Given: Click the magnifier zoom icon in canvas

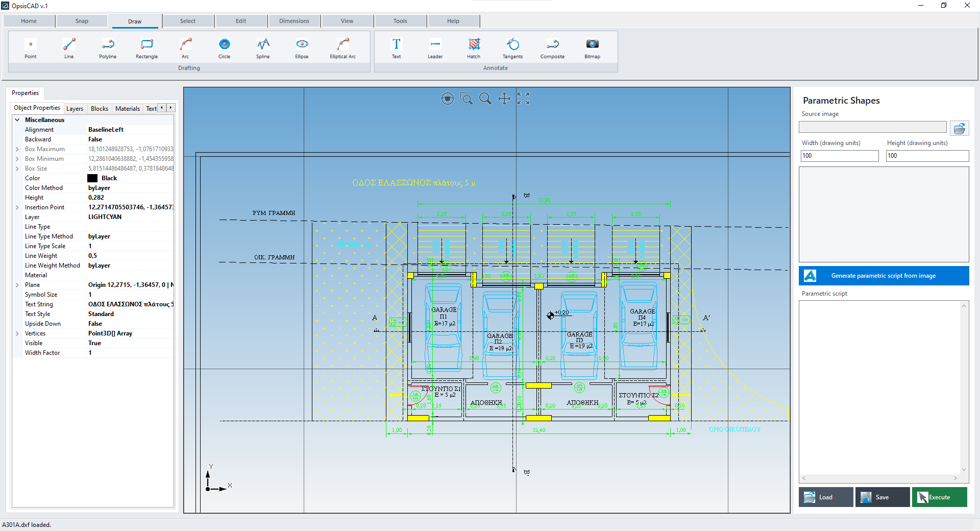Looking at the screenshot, I should [x=485, y=99].
